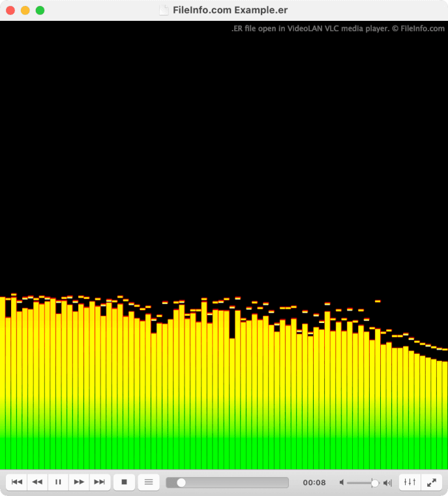Viewport: 448px width, 496px height.
Task: Zoom the window with the green button
Action: [40, 10]
